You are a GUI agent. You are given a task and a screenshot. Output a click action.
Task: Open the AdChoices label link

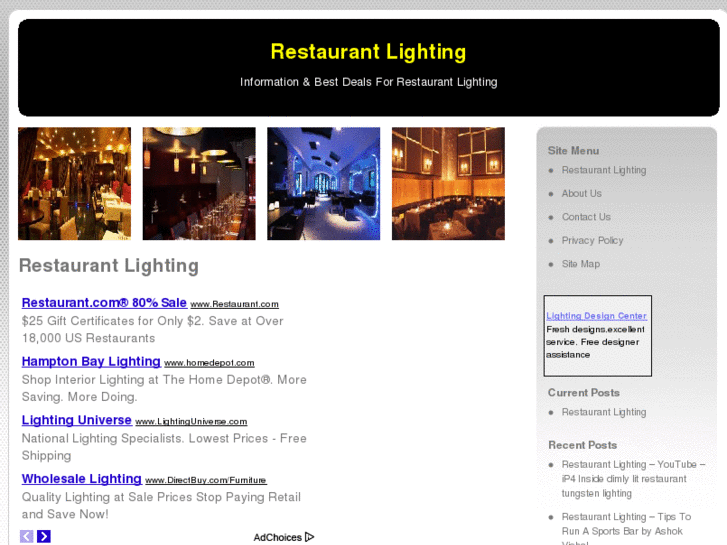[x=277, y=537]
